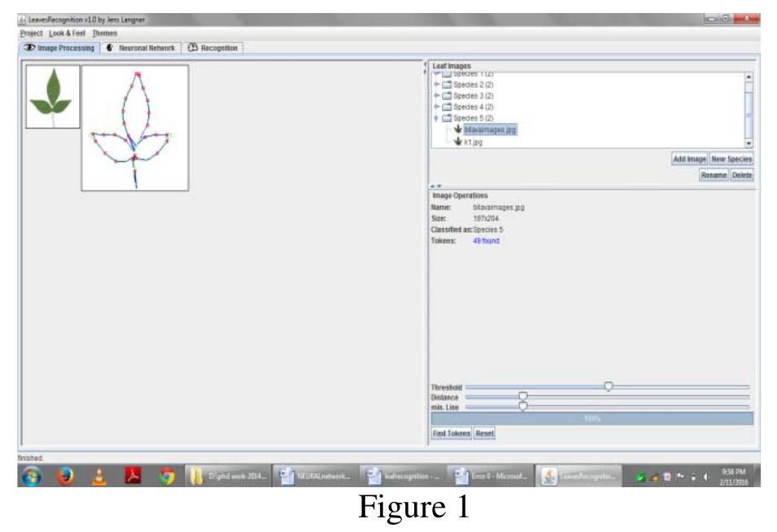Click the Add Image button
This screenshot has width=777, height=532.
pyautogui.click(x=689, y=159)
